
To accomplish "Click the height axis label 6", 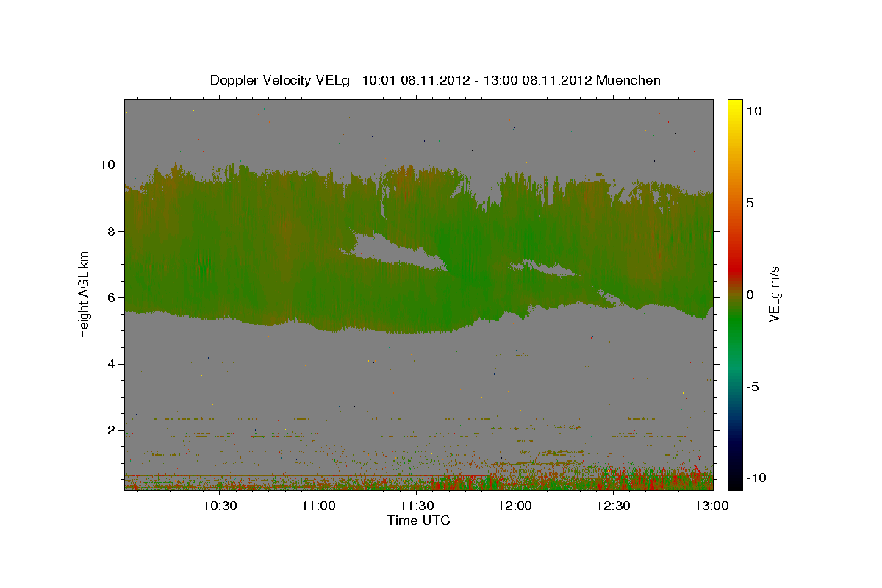I will coord(112,298).
